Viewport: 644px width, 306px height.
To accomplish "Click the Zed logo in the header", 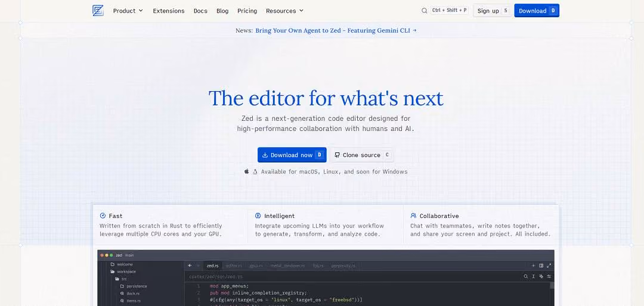I will (x=98, y=11).
